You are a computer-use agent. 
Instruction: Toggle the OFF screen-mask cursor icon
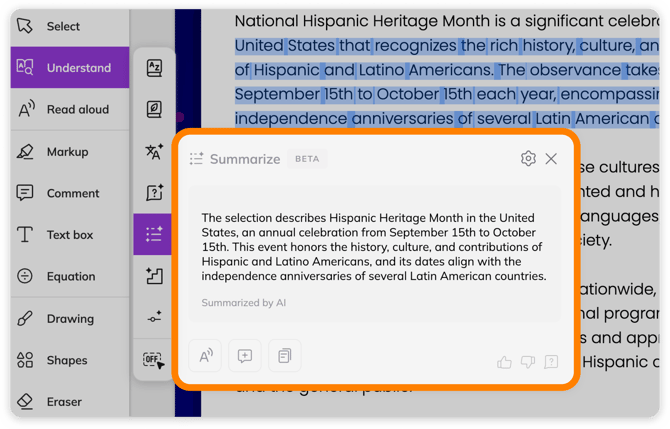[154, 360]
